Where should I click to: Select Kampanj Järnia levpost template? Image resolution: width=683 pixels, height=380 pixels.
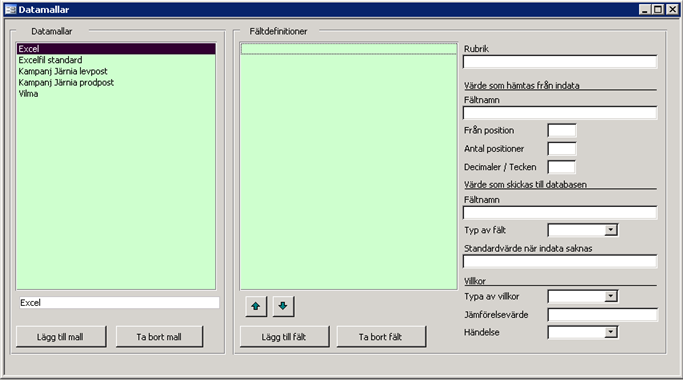coord(116,71)
